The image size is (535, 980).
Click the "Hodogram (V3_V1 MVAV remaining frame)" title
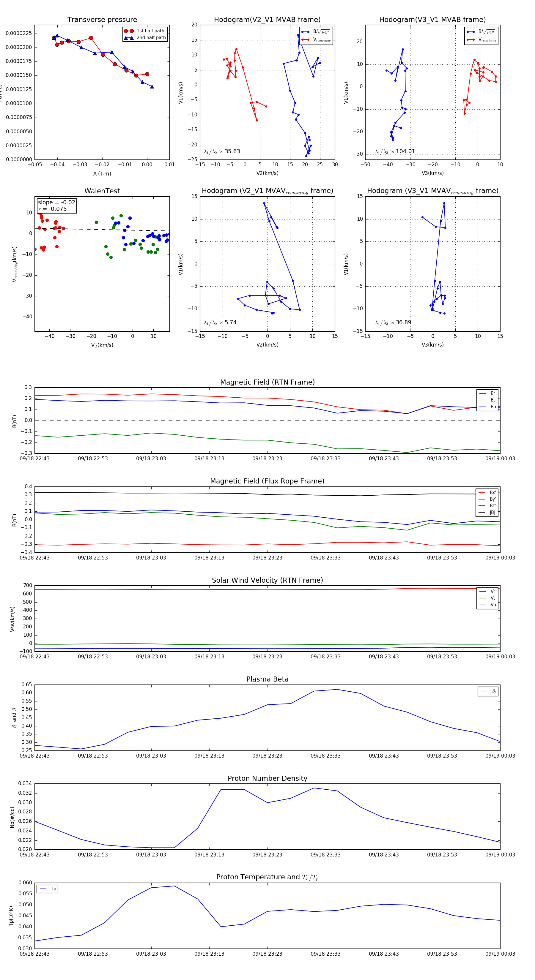432,191
